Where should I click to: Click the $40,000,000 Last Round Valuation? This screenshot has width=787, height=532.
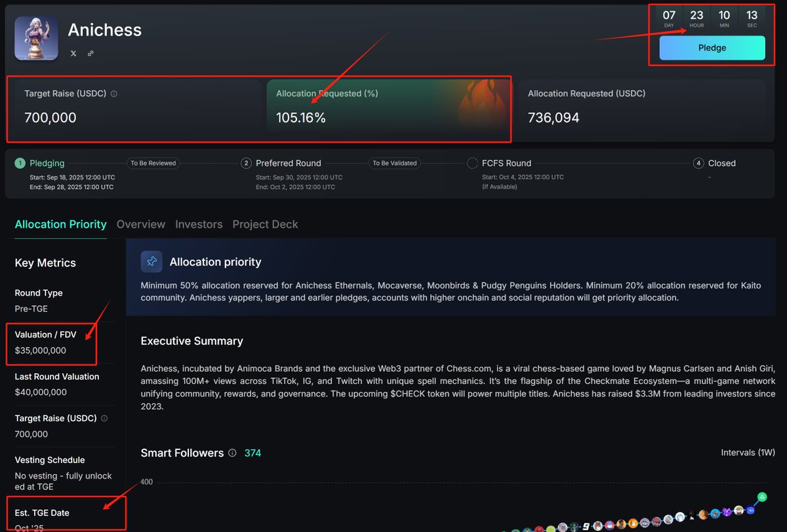coord(41,392)
